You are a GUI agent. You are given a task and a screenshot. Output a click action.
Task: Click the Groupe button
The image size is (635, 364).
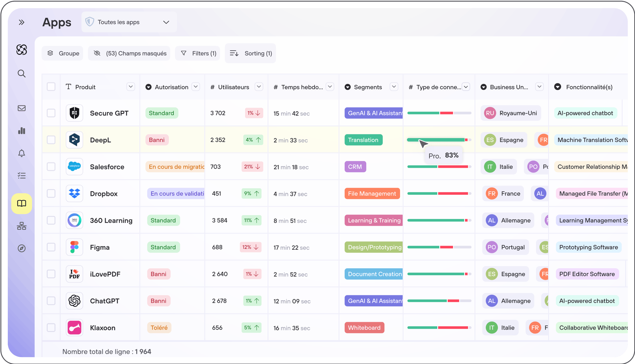click(63, 53)
